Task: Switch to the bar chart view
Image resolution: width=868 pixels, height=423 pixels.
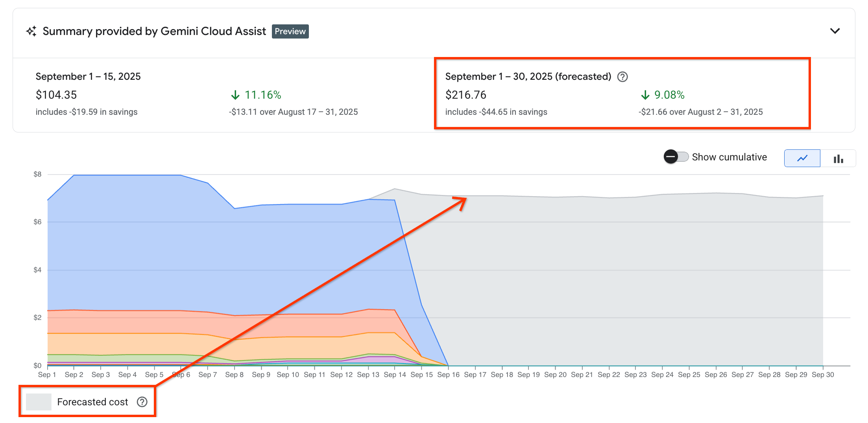Action: point(838,158)
